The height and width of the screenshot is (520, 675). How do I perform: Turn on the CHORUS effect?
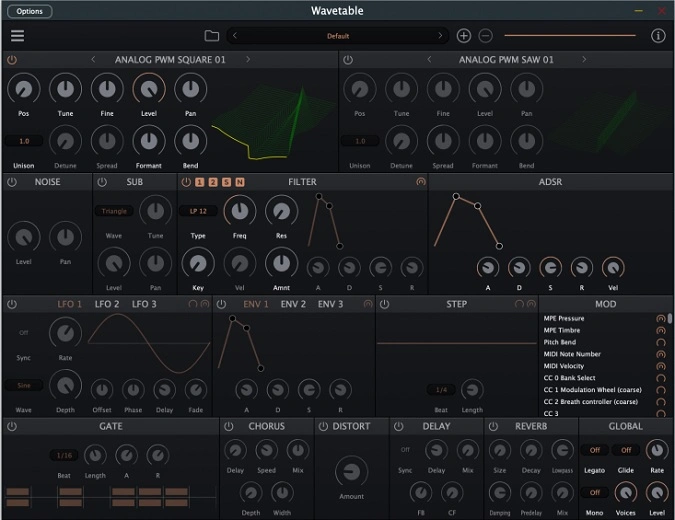pyautogui.click(x=229, y=427)
